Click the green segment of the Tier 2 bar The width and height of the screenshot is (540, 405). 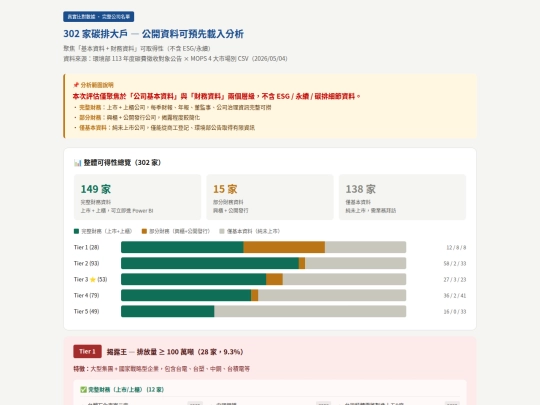(x=210, y=263)
